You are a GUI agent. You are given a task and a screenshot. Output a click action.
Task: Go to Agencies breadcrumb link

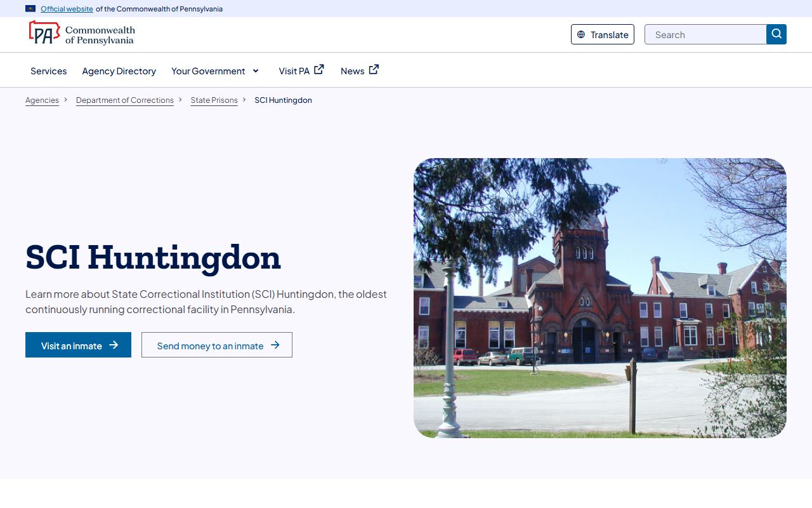pos(42,100)
